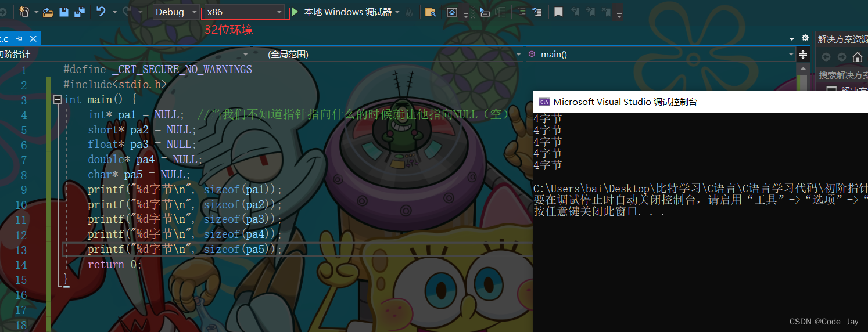The image size is (868, 332).
Task: Click the Microsoft Visual Studio 调试控制台 title
Action: click(x=625, y=102)
